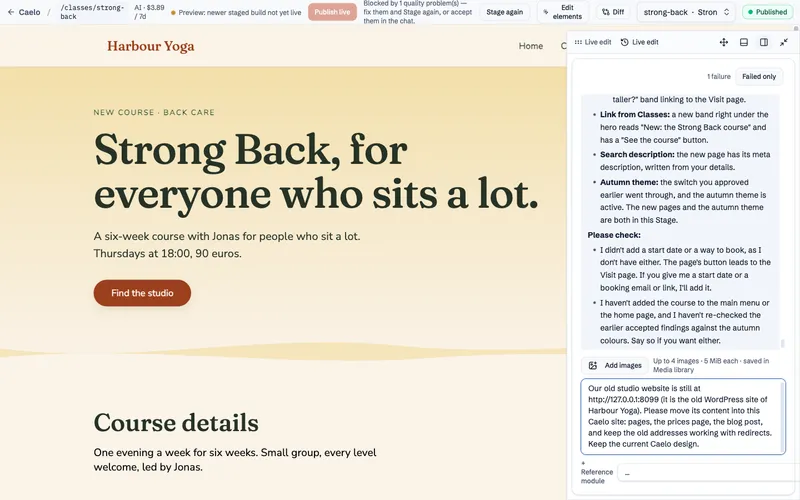
Task: Click the drag-handle Live edit label
Action: pos(592,42)
